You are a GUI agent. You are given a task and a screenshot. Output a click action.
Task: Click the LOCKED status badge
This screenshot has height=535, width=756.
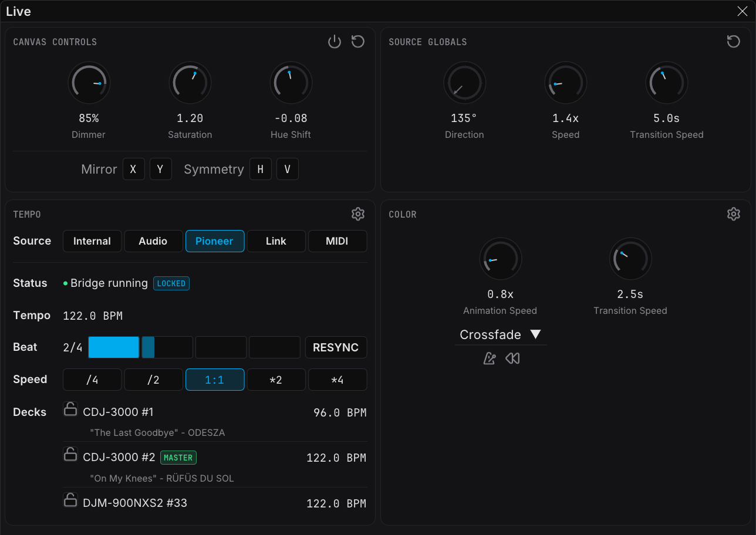(x=171, y=283)
